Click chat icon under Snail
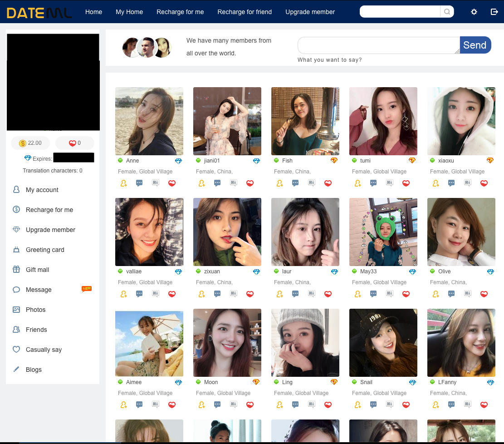Image resolution: width=504 pixels, height=444 pixels. tap(373, 405)
